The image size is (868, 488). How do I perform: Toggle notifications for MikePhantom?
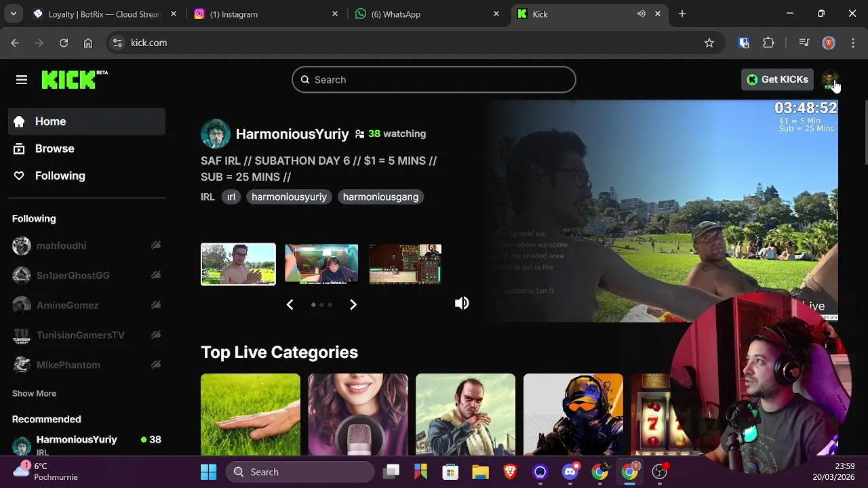pos(156,365)
